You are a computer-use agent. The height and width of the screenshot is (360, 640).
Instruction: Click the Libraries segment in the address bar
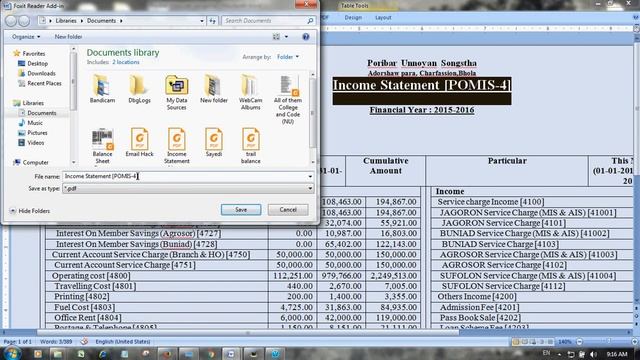tap(66, 21)
